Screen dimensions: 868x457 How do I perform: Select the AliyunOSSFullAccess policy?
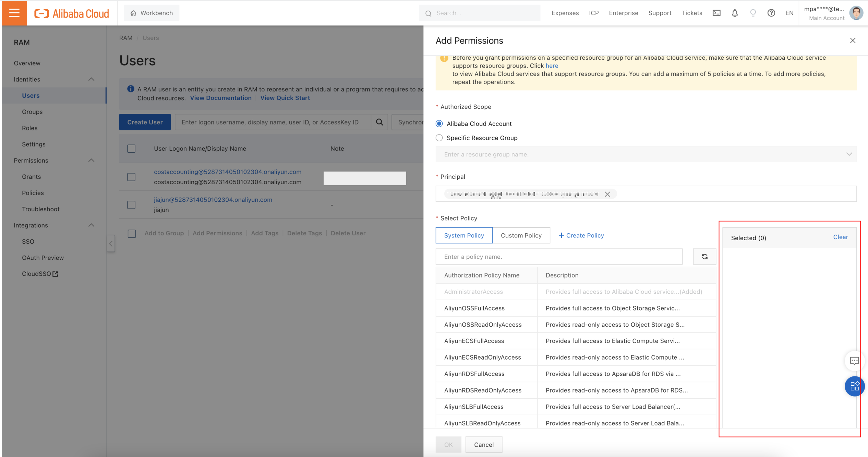pyautogui.click(x=576, y=308)
